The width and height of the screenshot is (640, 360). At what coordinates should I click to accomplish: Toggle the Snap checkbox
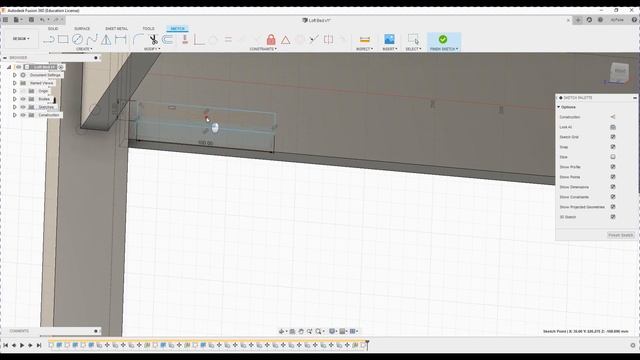613,147
